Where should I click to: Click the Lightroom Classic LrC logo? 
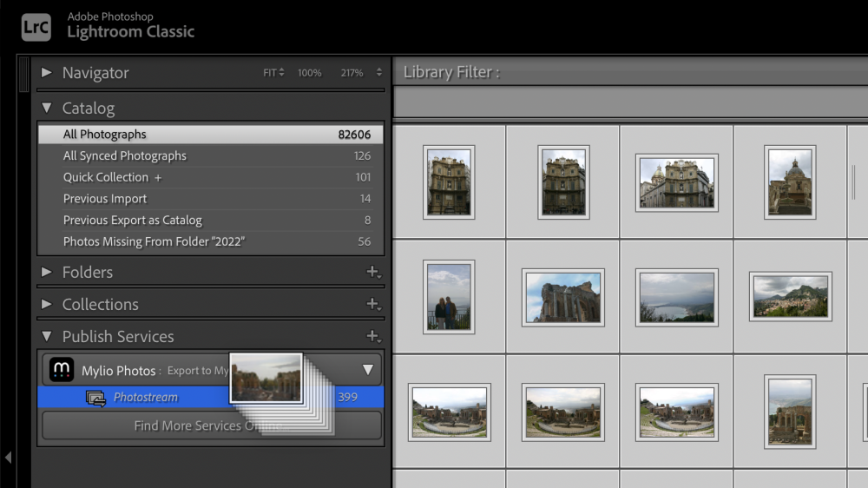click(x=36, y=27)
